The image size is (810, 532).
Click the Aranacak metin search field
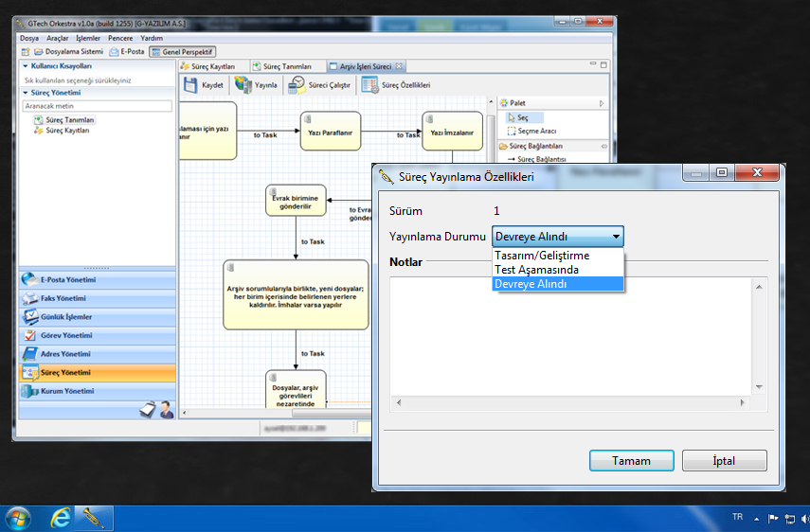97,107
